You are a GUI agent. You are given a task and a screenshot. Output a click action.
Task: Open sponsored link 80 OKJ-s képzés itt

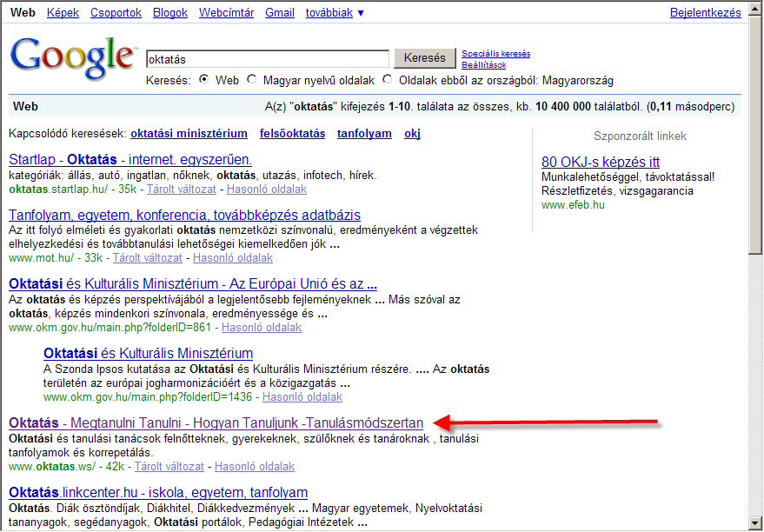[601, 162]
